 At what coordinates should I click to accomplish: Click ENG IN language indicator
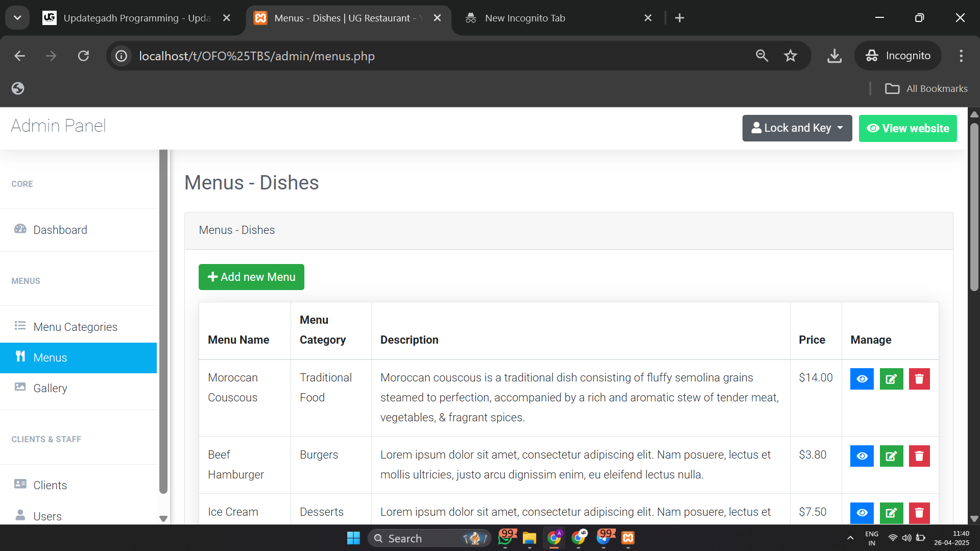pos(872,538)
